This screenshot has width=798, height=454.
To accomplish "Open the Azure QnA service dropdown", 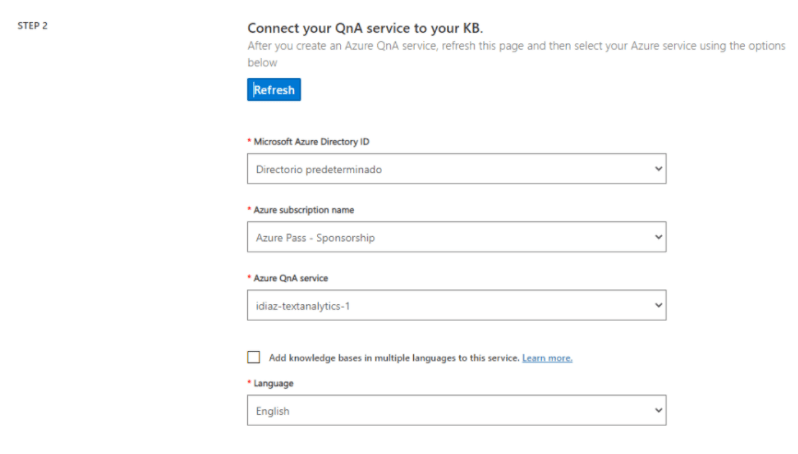I will pos(457,305).
